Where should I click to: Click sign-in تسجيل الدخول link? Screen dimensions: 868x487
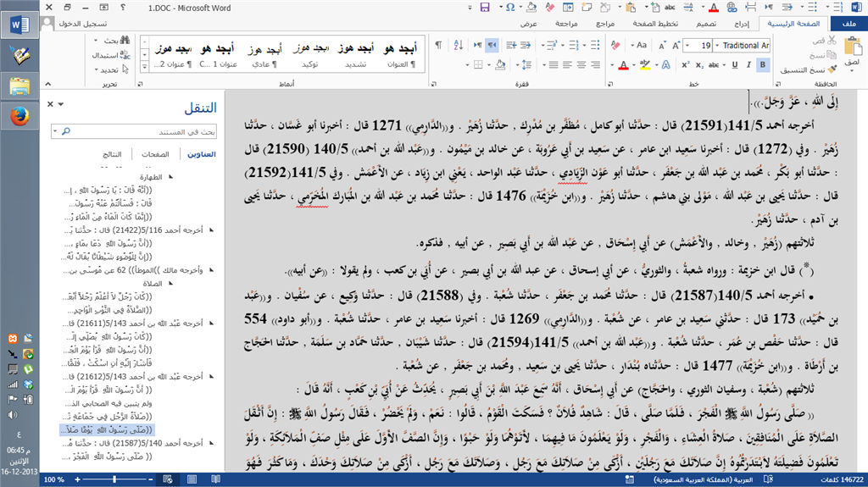[83, 24]
